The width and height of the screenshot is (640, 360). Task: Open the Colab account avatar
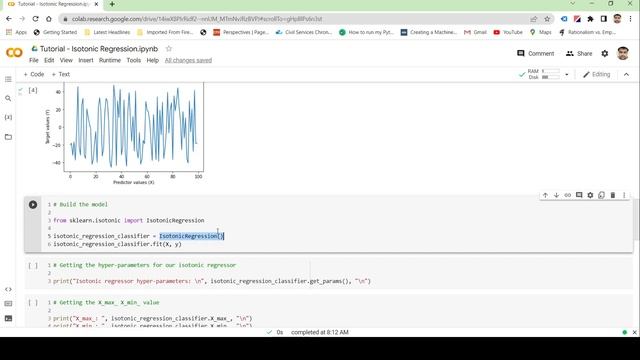pyautogui.click(x=623, y=53)
